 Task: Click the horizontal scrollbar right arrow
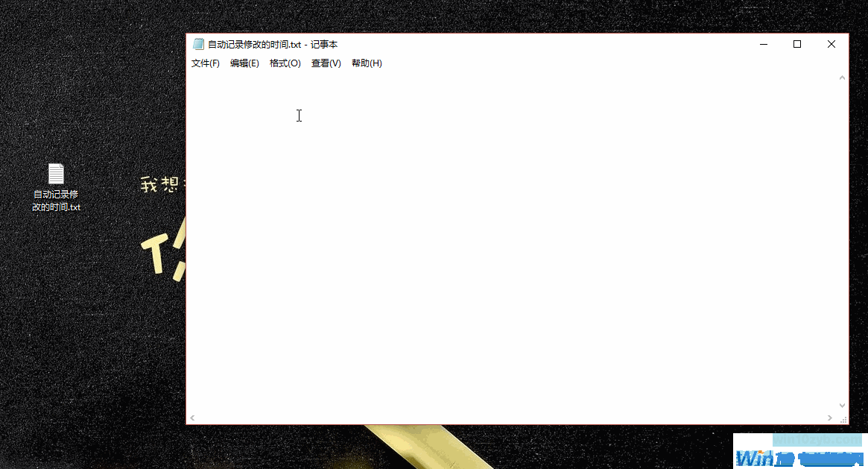pos(829,418)
